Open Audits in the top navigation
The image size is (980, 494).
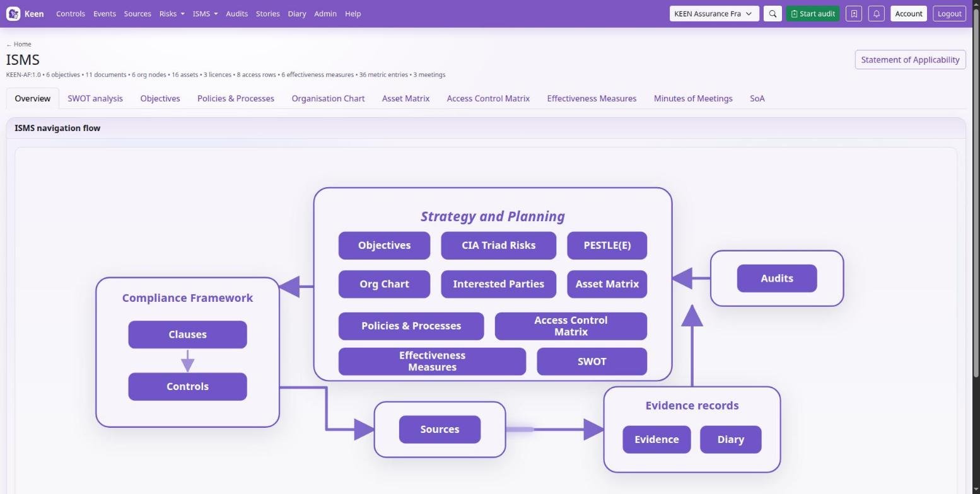click(236, 13)
